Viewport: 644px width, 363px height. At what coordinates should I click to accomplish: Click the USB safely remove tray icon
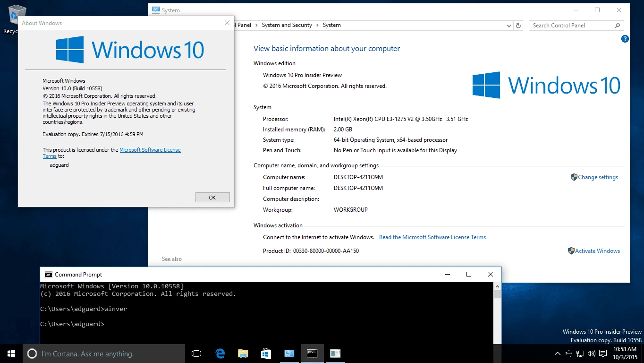tap(569, 354)
